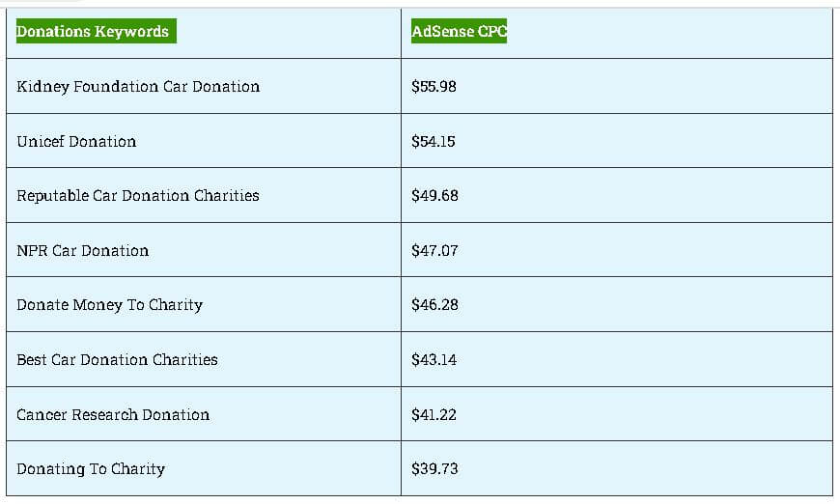Viewport: 840px width, 504px height.
Task: Select Best Car Donation Charities keyword
Action: click(117, 360)
